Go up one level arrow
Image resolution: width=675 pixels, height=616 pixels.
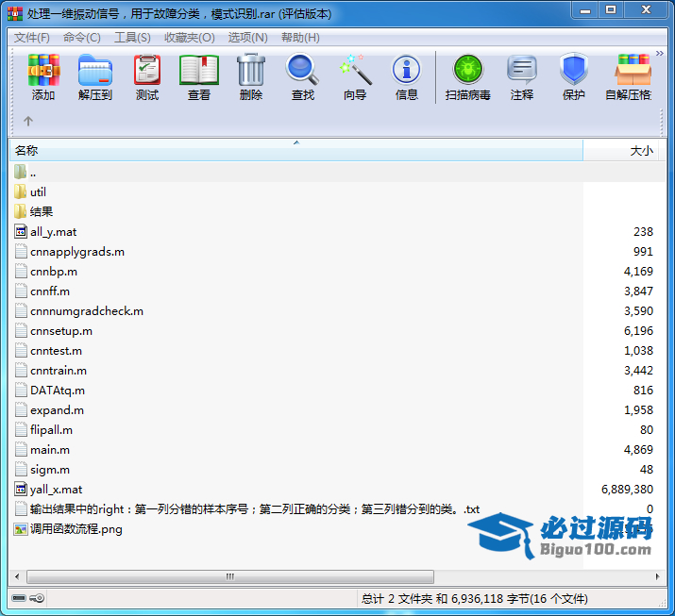[28, 122]
